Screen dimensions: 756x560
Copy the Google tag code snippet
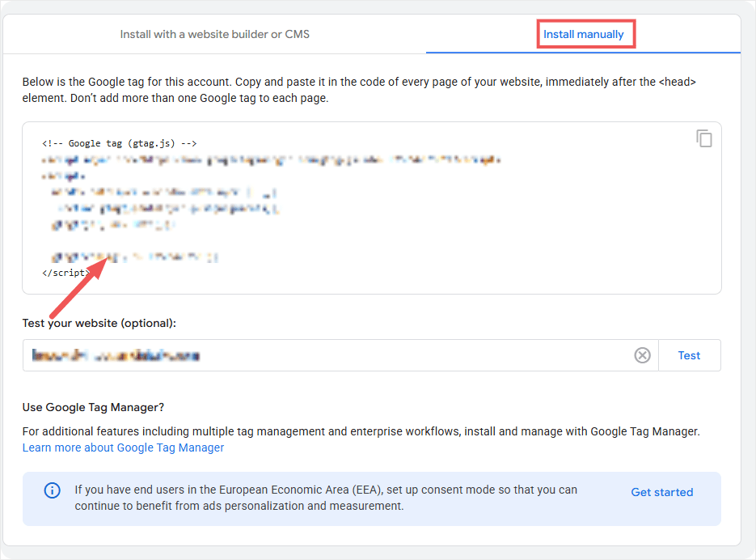pos(704,138)
